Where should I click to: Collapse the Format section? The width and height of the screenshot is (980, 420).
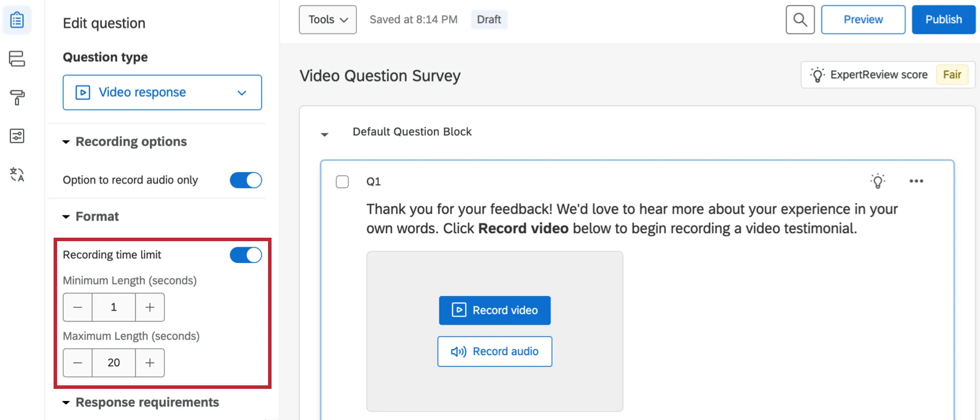pos(66,217)
